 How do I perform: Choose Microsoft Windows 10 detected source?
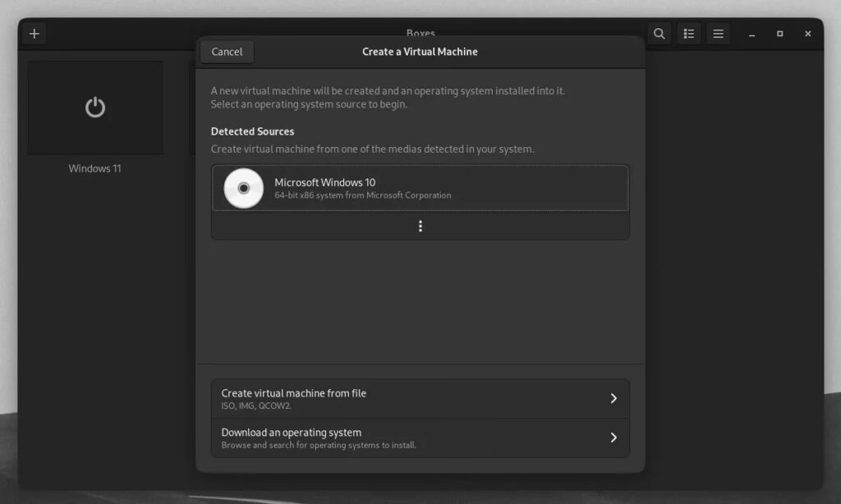coord(420,188)
